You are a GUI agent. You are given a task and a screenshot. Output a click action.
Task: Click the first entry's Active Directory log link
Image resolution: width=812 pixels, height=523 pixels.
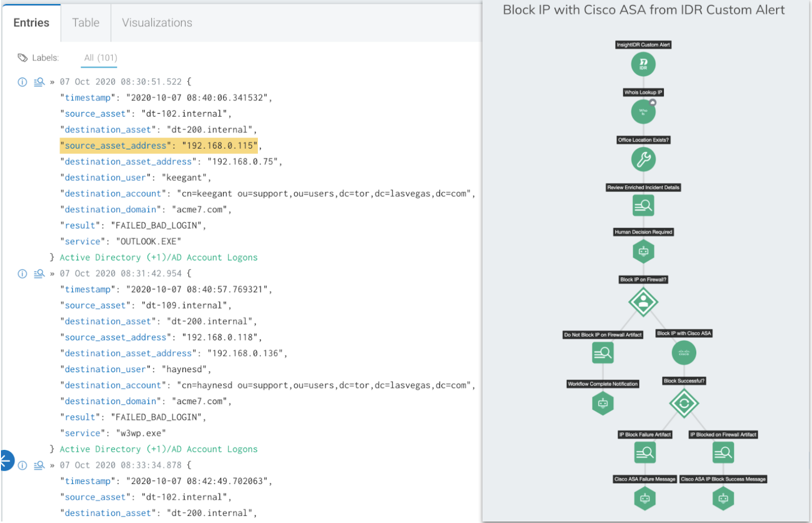(x=158, y=257)
